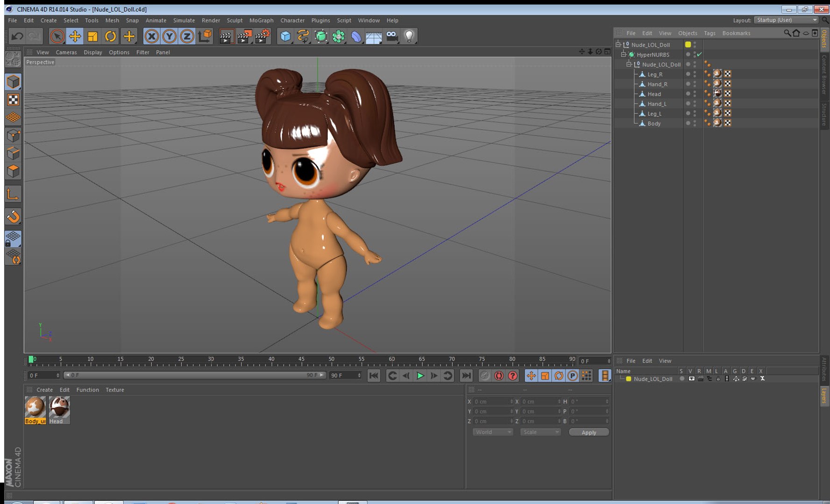Viewport: 830px width, 504px height.
Task: Add a camera object
Action: tap(391, 36)
